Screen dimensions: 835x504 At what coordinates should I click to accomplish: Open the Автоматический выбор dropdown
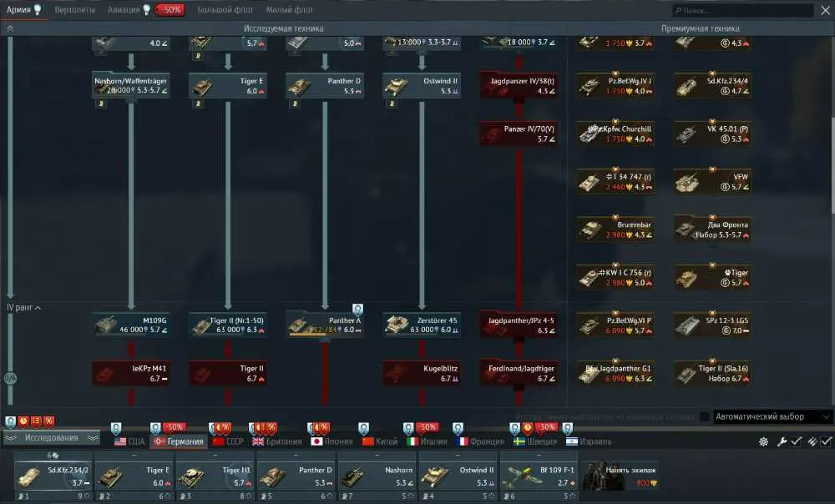tap(772, 416)
